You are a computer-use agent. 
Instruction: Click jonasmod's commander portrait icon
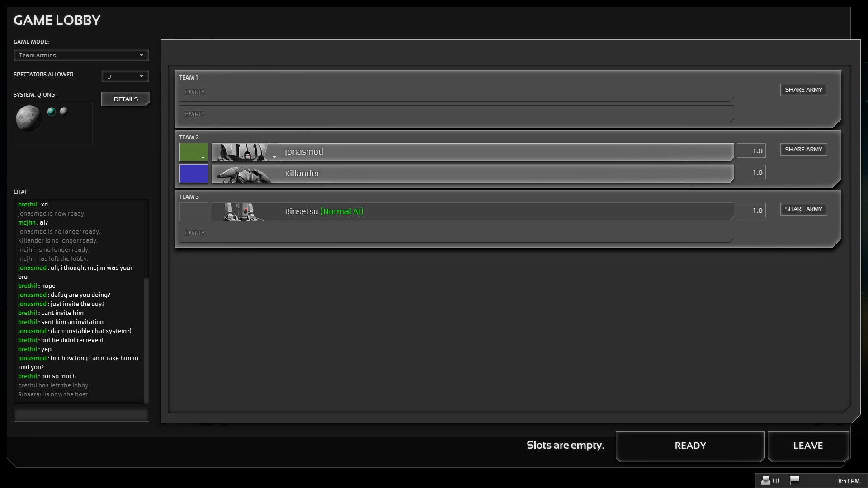click(242, 152)
